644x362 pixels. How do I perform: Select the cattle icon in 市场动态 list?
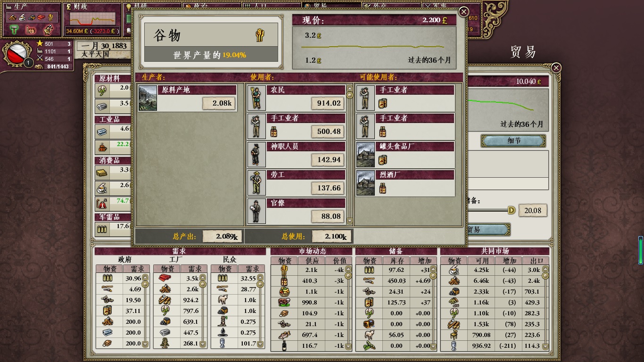pyautogui.click(x=284, y=303)
